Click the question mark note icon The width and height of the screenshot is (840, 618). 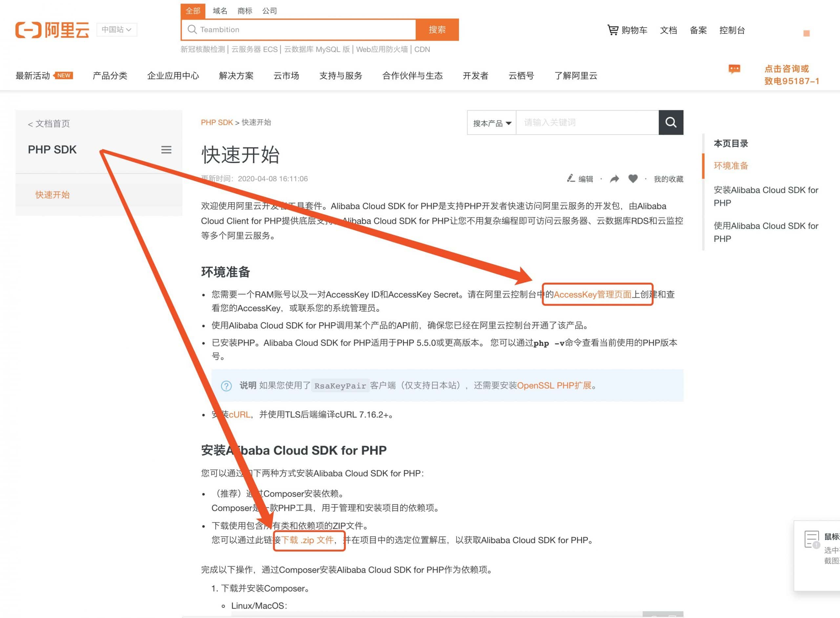point(226,386)
